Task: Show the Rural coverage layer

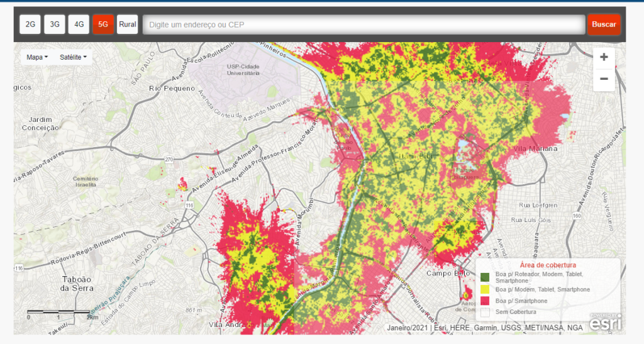Action: [x=128, y=25]
